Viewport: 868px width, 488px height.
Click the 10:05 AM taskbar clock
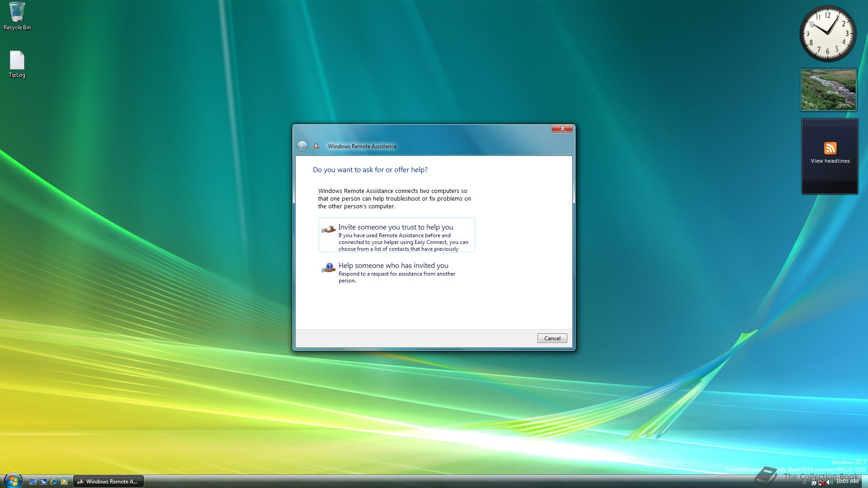[847, 481]
